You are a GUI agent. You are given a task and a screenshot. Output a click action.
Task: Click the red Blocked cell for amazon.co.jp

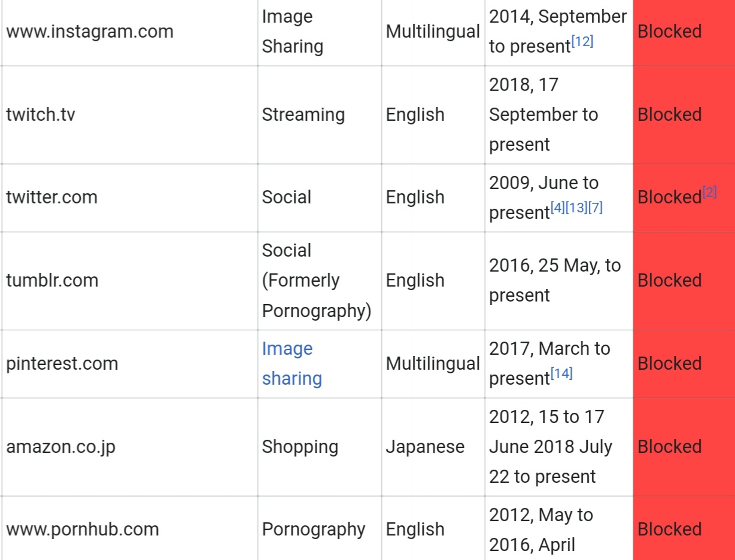click(684, 448)
